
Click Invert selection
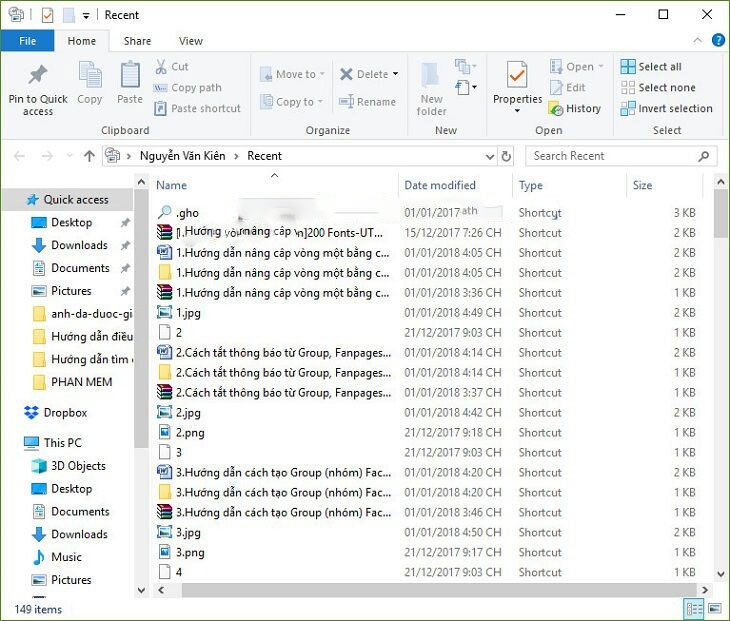[x=667, y=108]
